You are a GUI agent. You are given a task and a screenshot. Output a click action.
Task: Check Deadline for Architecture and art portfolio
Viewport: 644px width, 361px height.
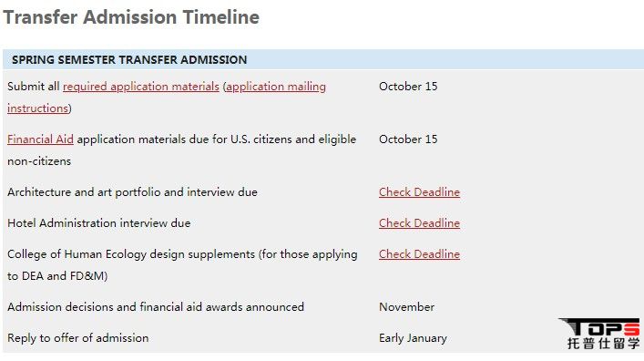click(x=419, y=192)
